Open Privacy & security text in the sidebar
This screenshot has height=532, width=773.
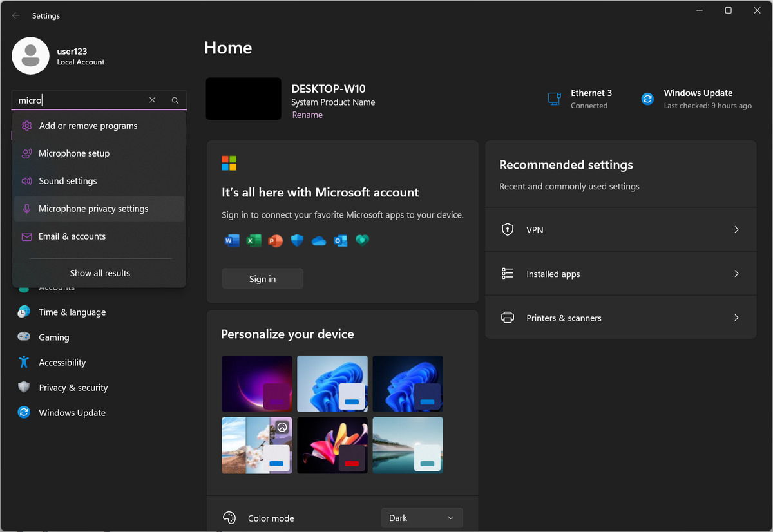coord(73,387)
